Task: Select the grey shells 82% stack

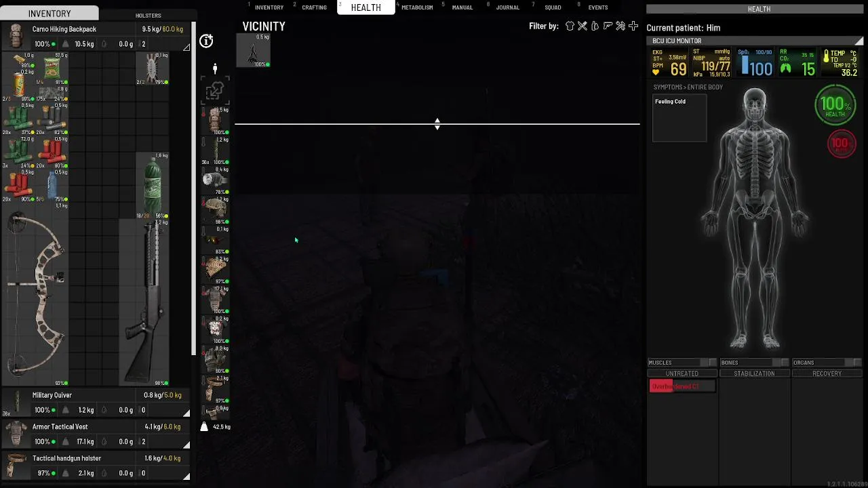Action: pyautogui.click(x=52, y=118)
